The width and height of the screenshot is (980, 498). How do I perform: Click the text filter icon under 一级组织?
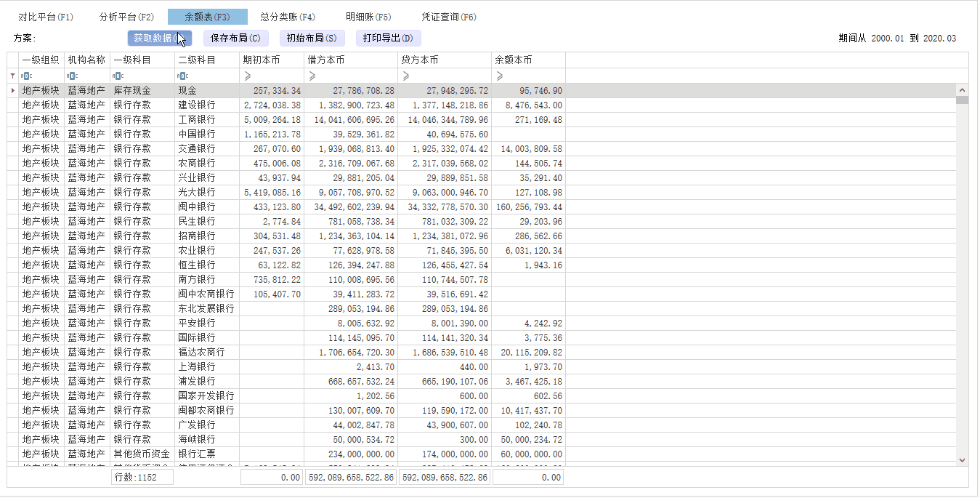pyautogui.click(x=25, y=76)
